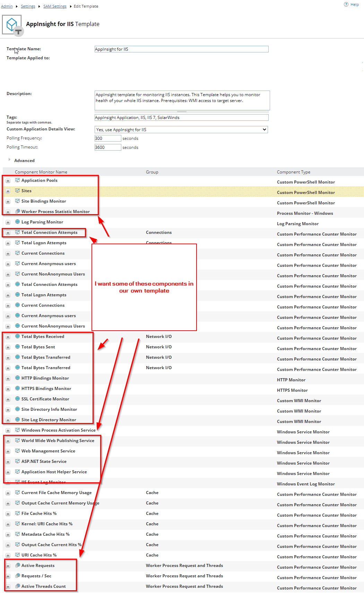Select the Output Cache Current Memory Usage name
The width and height of the screenshot is (364, 593).
click(x=60, y=503)
